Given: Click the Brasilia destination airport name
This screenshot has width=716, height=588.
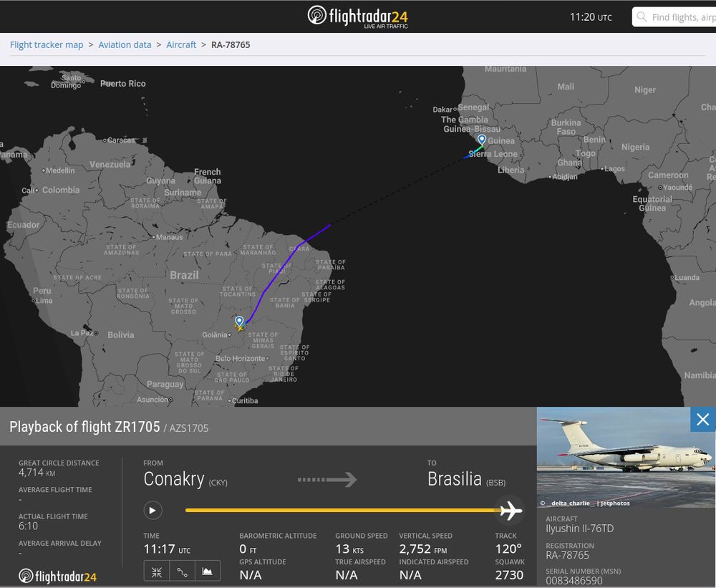Looking at the screenshot, I should tap(455, 479).
